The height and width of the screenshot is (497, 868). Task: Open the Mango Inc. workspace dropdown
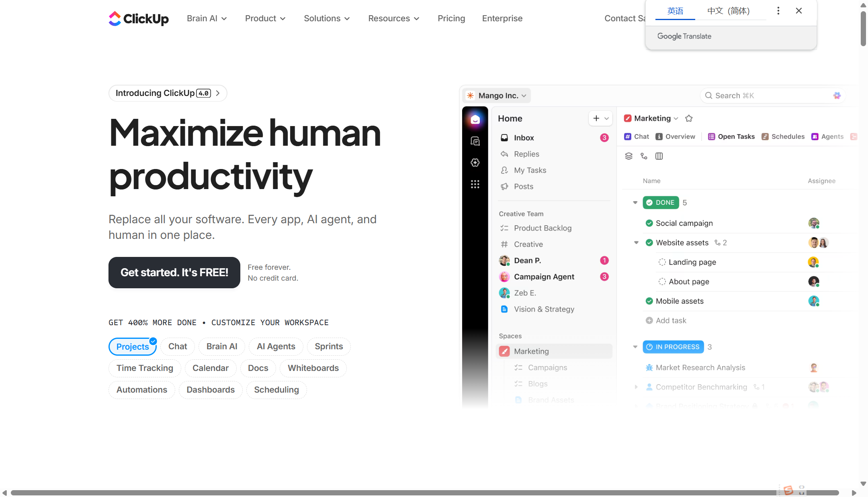497,96
